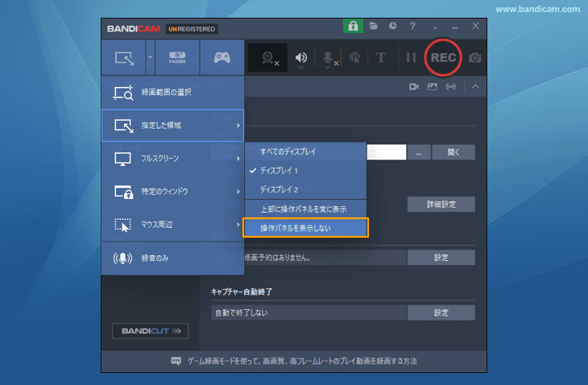This screenshot has height=385, width=588.
Task: Click the フルスクリーン monitor icon
Action: click(x=122, y=159)
